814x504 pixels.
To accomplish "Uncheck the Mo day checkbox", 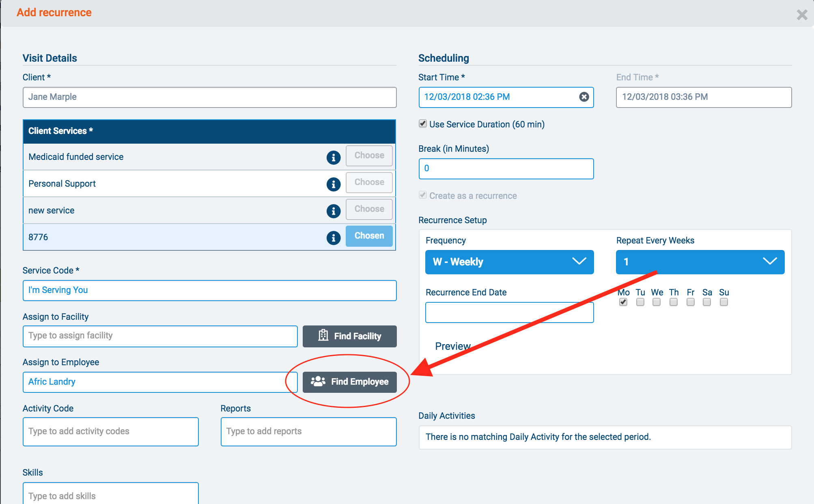I will (x=623, y=302).
